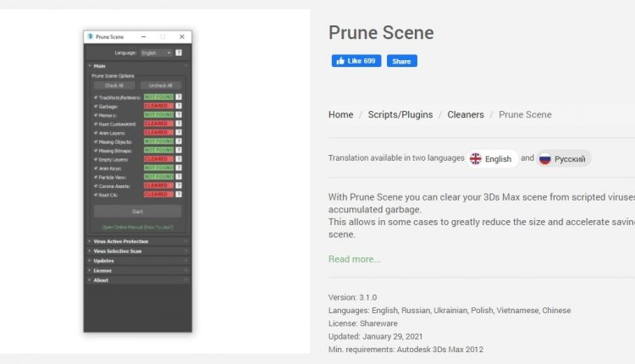Click the help icon beside Language dropdown
Image resolution: width=635 pixels, height=364 pixels.
click(179, 52)
